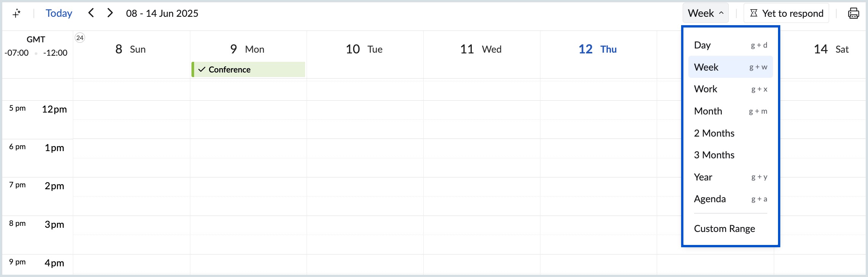Click the 12 Thu day header
This screenshot has height=277, width=868.
597,49
